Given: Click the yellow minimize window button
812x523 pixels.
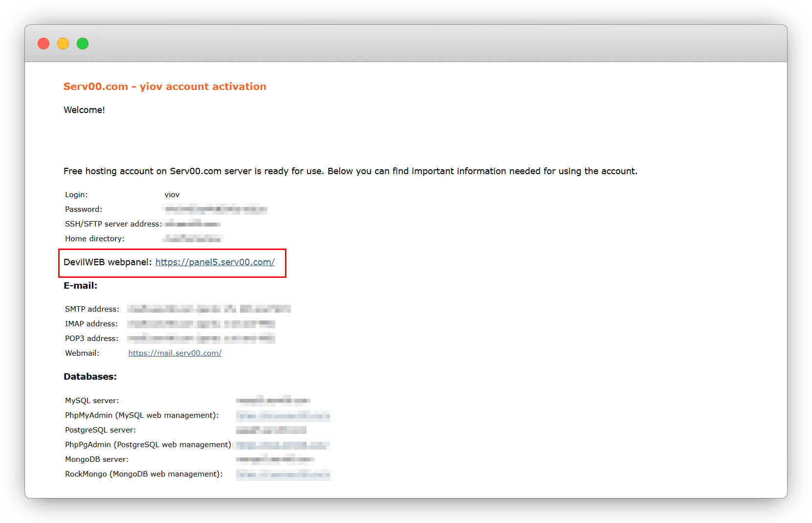Looking at the screenshot, I should pyautogui.click(x=63, y=44).
